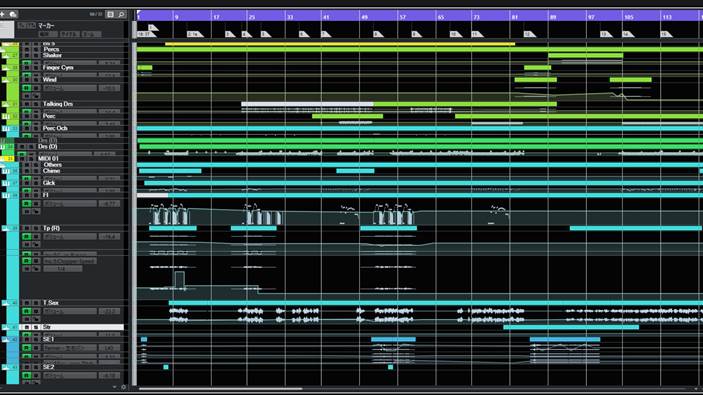The height and width of the screenshot is (395, 703).
Task: Collapse the Others folder track
Action: [x=3, y=165]
